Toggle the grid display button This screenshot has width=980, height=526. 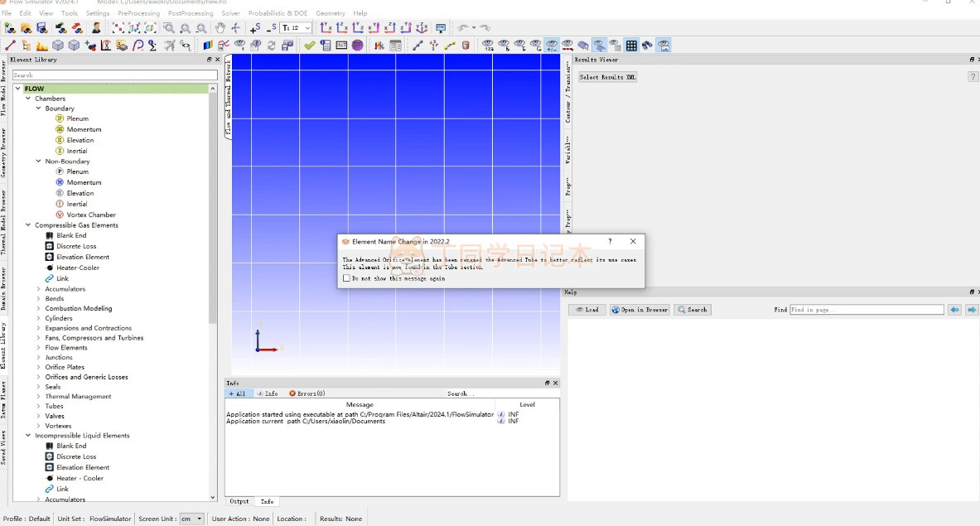pyautogui.click(x=631, y=46)
